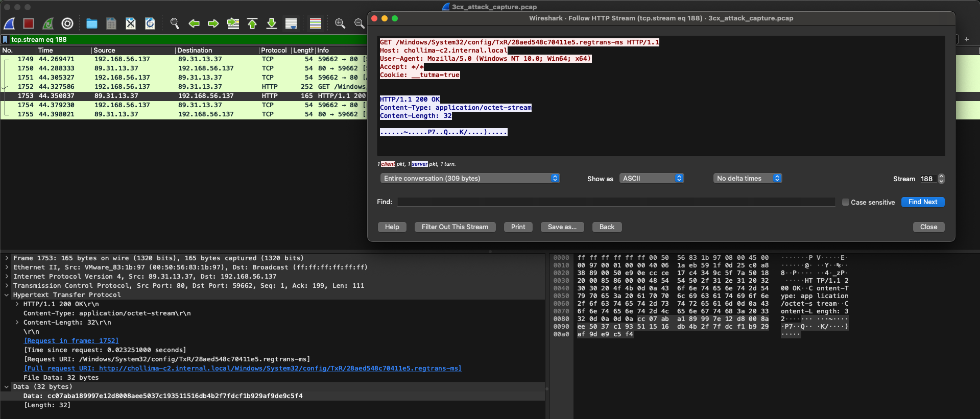Open Request in frame: 1752 link

(x=71, y=341)
